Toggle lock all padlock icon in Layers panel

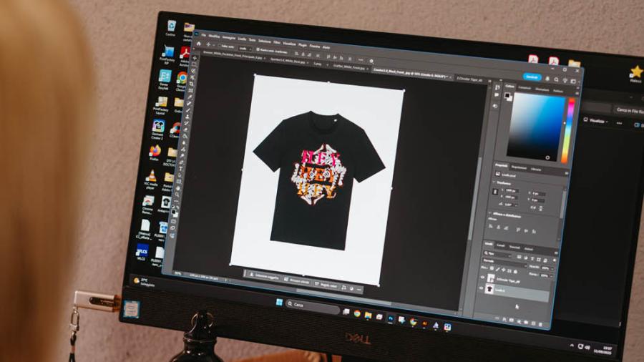click(x=515, y=272)
